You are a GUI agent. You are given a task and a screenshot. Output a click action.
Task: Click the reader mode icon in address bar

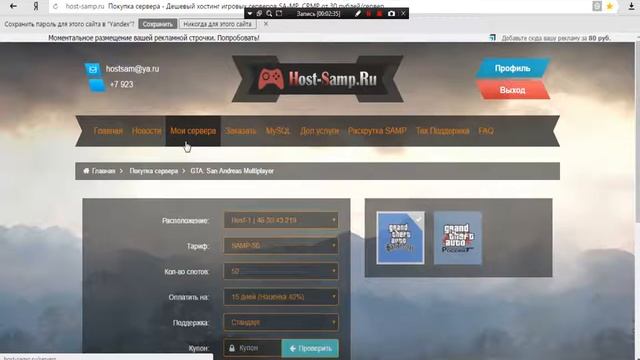tap(597, 6)
